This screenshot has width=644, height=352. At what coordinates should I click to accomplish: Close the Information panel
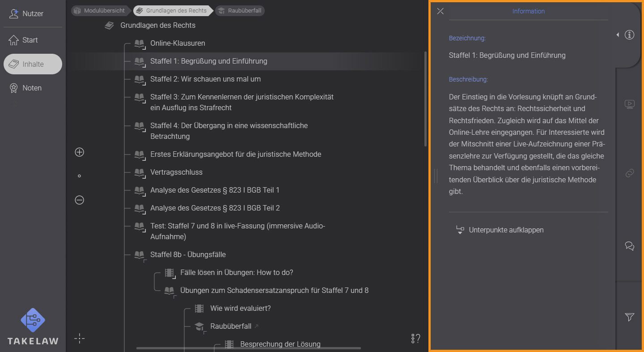(440, 11)
